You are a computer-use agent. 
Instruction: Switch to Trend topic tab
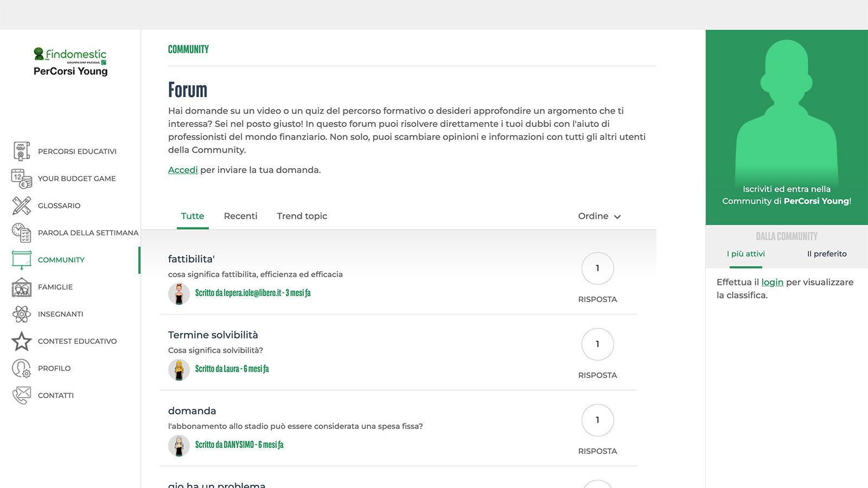302,216
